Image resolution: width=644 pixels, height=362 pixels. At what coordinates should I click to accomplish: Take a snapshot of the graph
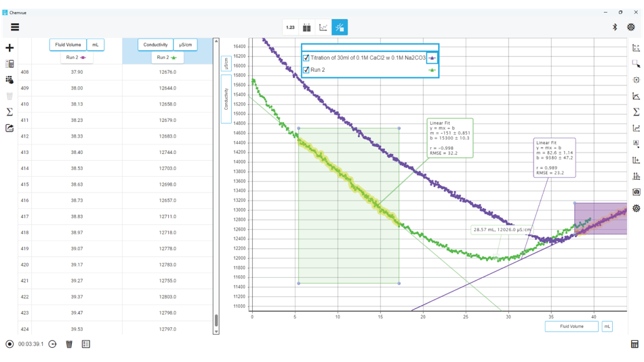coord(636,192)
